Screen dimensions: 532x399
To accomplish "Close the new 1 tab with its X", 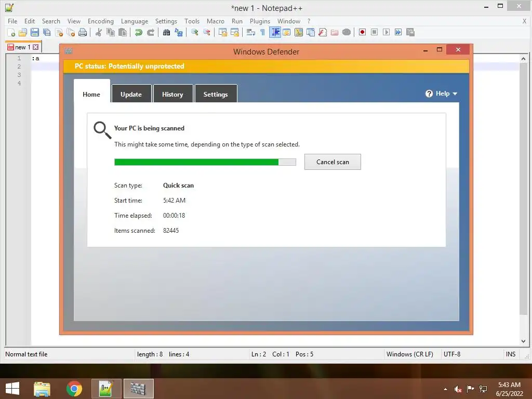I will pyautogui.click(x=36, y=47).
